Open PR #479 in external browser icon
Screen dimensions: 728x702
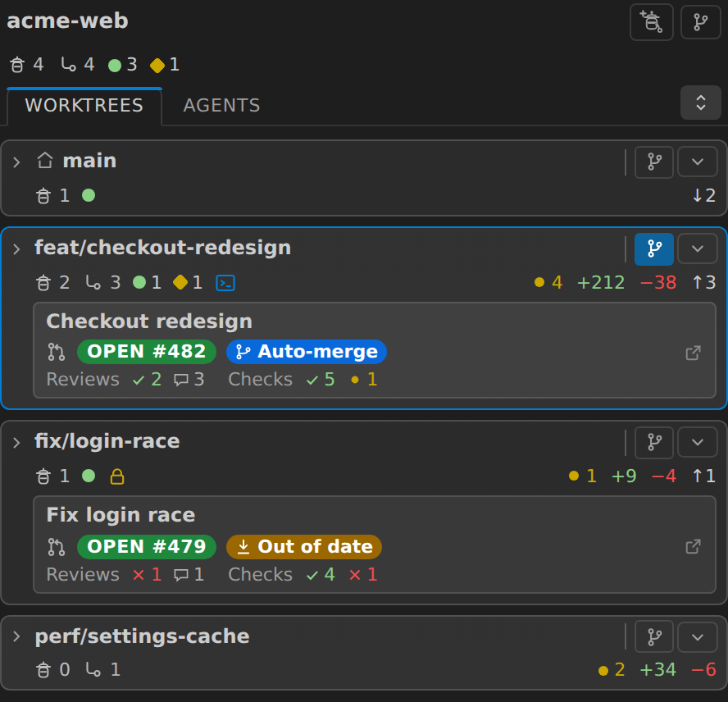694,547
